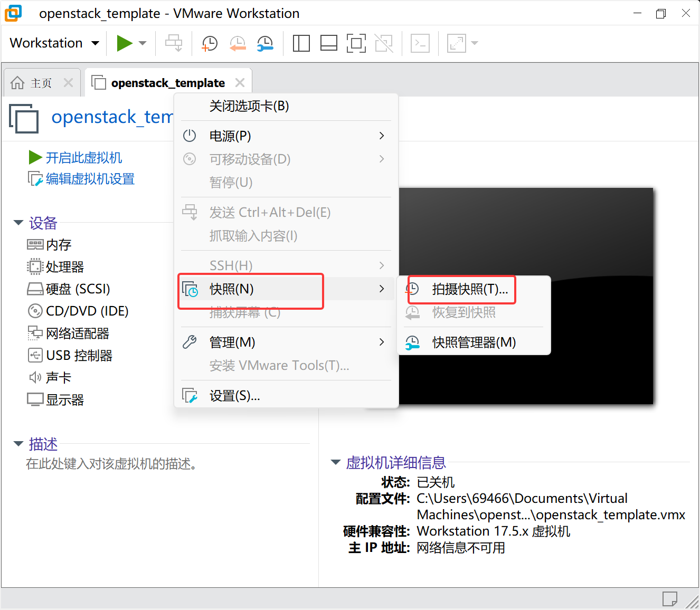The image size is (700, 610).
Task: Click the green play icon beside 开启此虚拟机
Action: tap(35, 157)
